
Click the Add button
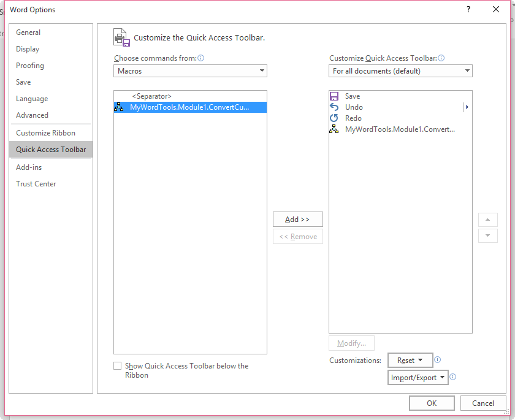[x=297, y=219]
